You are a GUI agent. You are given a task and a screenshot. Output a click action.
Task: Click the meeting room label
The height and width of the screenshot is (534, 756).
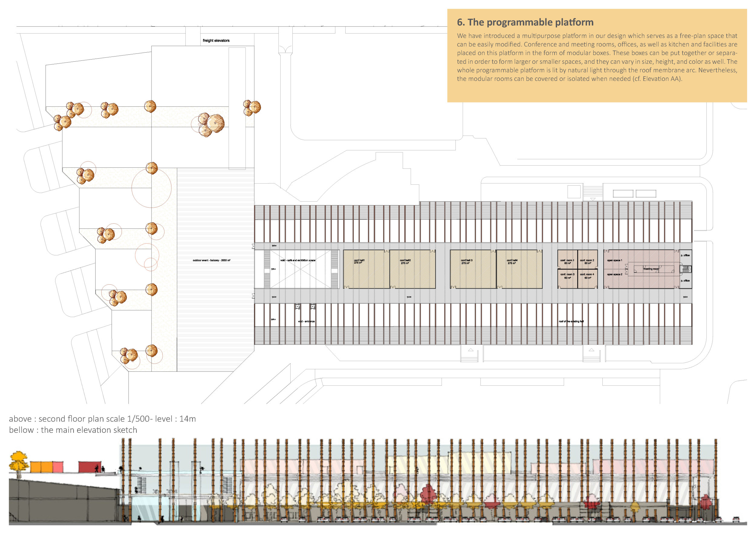651,269
